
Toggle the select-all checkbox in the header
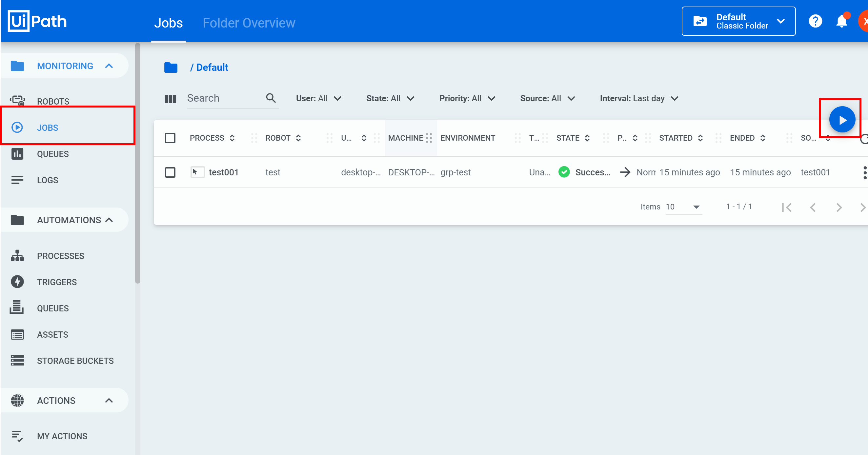coord(170,138)
